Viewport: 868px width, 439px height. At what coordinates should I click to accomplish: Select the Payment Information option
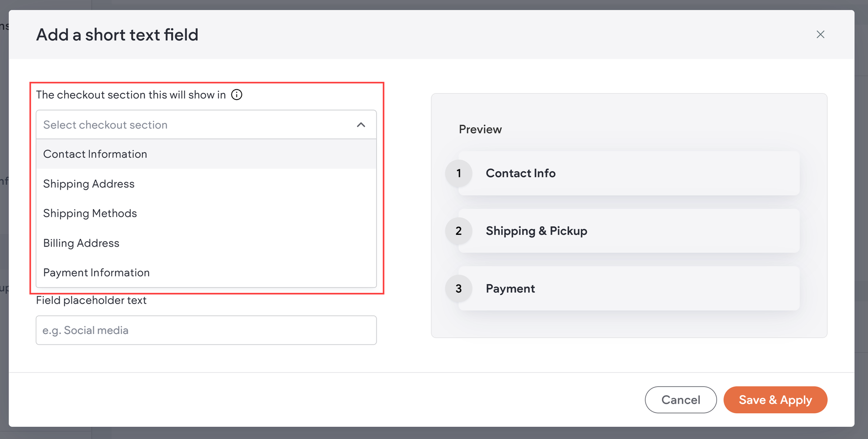pos(96,273)
